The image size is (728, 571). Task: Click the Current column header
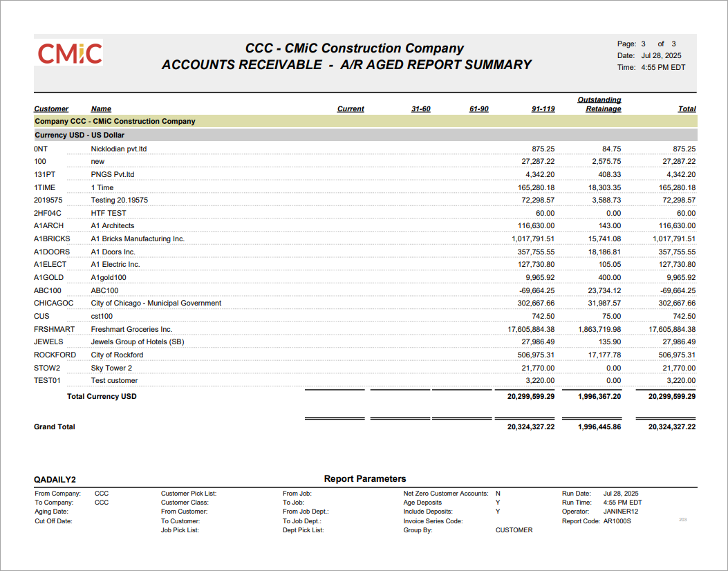pos(351,109)
